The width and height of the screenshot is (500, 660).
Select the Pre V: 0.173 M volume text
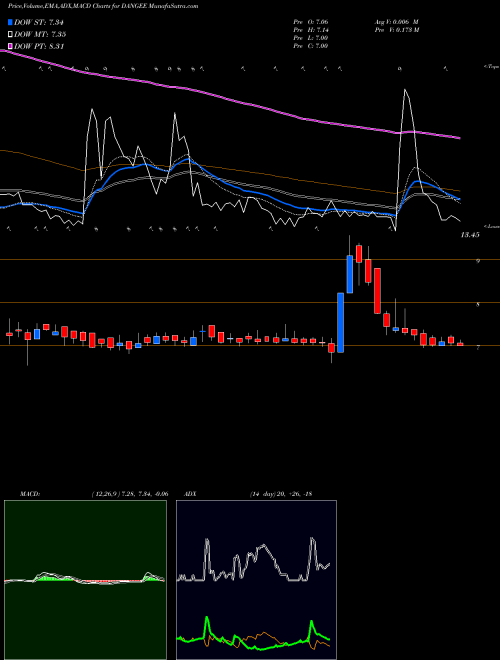tap(396, 30)
